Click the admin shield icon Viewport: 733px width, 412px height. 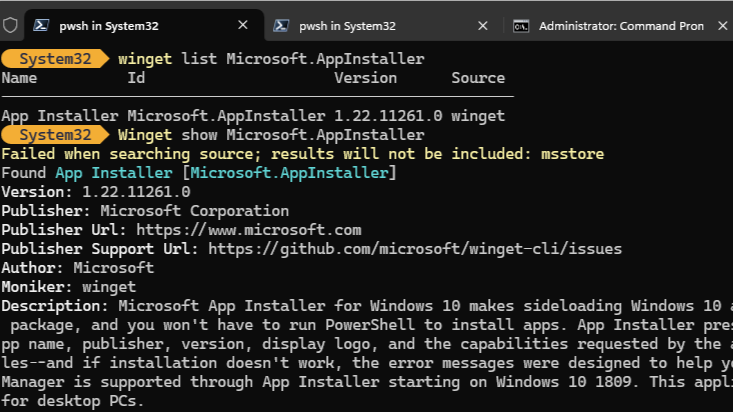pos(9,26)
